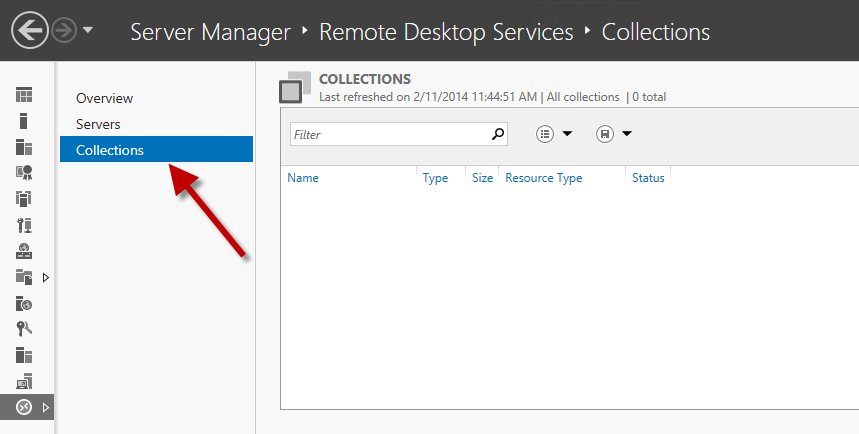Click the magnifier search icon in Filter box
859x434 pixels.
pyautogui.click(x=497, y=134)
